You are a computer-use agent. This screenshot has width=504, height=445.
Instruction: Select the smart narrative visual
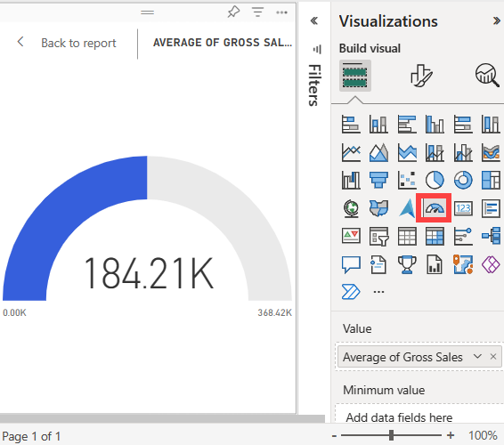378,264
